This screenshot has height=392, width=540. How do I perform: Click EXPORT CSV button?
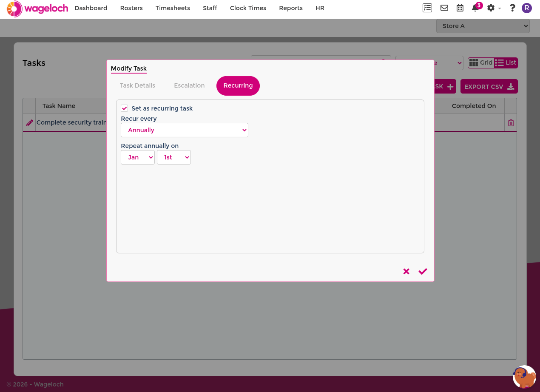pos(489,87)
